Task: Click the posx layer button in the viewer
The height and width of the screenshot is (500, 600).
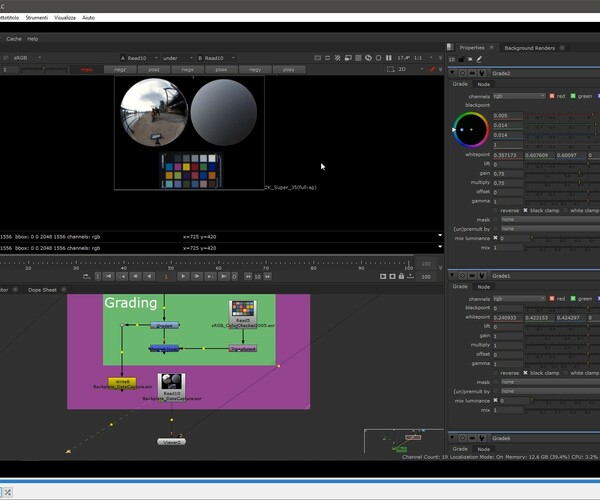Action: [221, 70]
